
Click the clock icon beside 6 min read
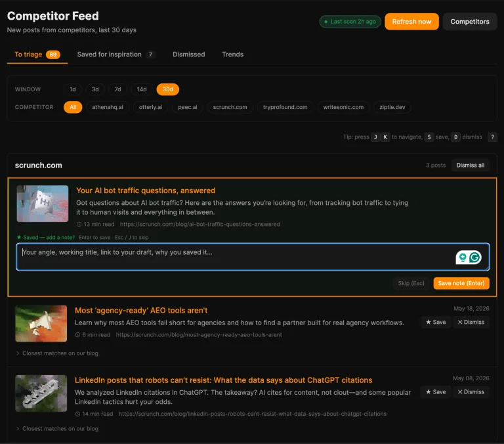click(77, 335)
